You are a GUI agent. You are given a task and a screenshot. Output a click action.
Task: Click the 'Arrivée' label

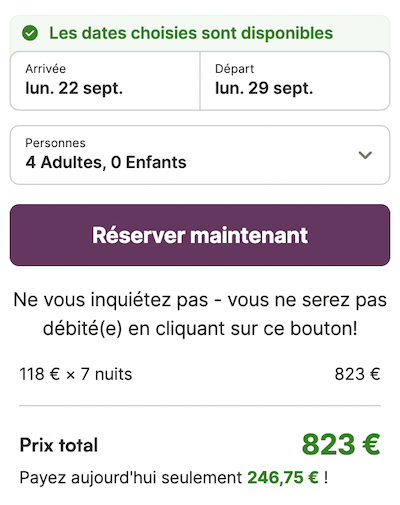(x=46, y=69)
